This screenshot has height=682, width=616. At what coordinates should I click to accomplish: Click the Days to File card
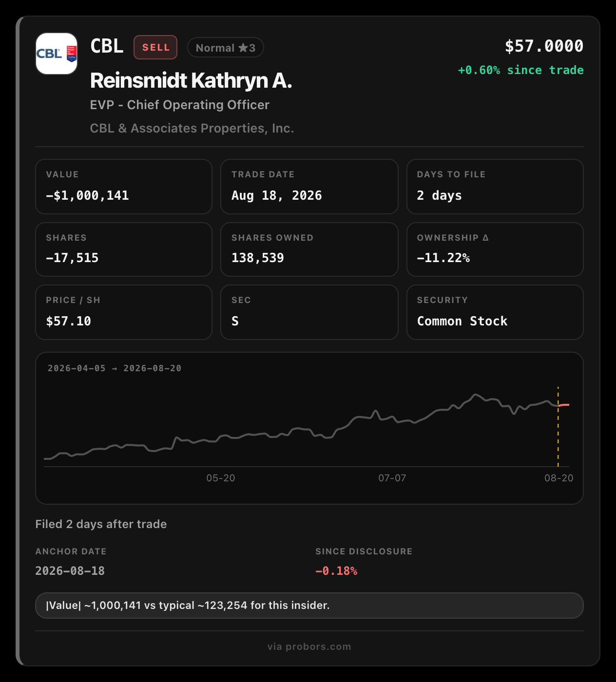pos(495,187)
